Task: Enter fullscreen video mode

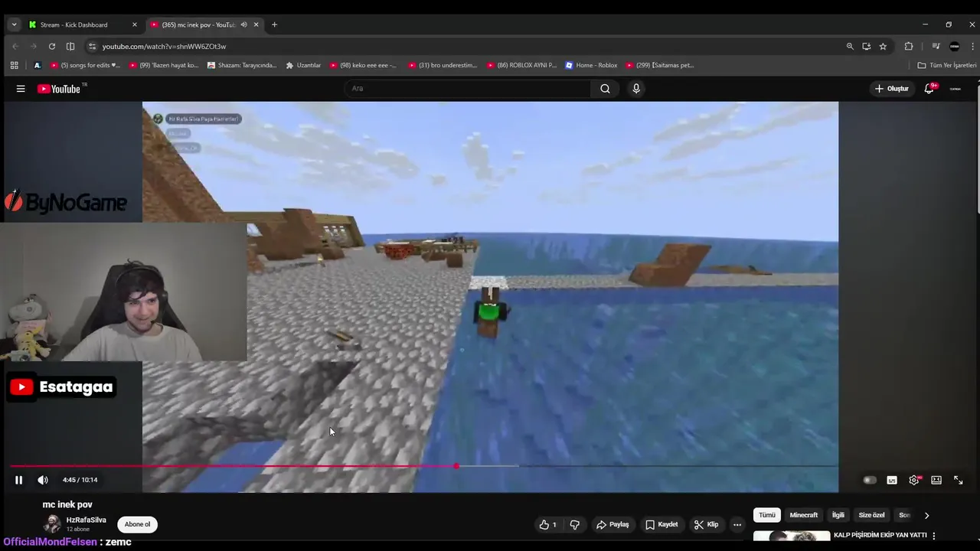Action: point(958,480)
